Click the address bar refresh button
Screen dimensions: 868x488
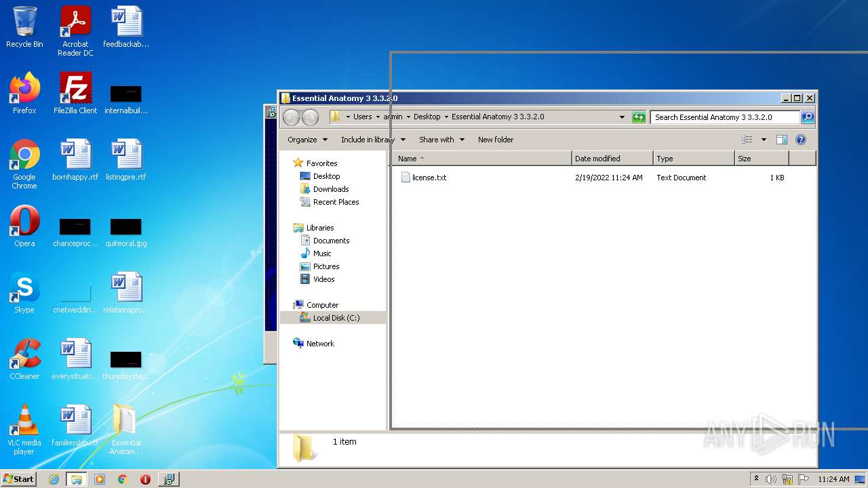[639, 117]
